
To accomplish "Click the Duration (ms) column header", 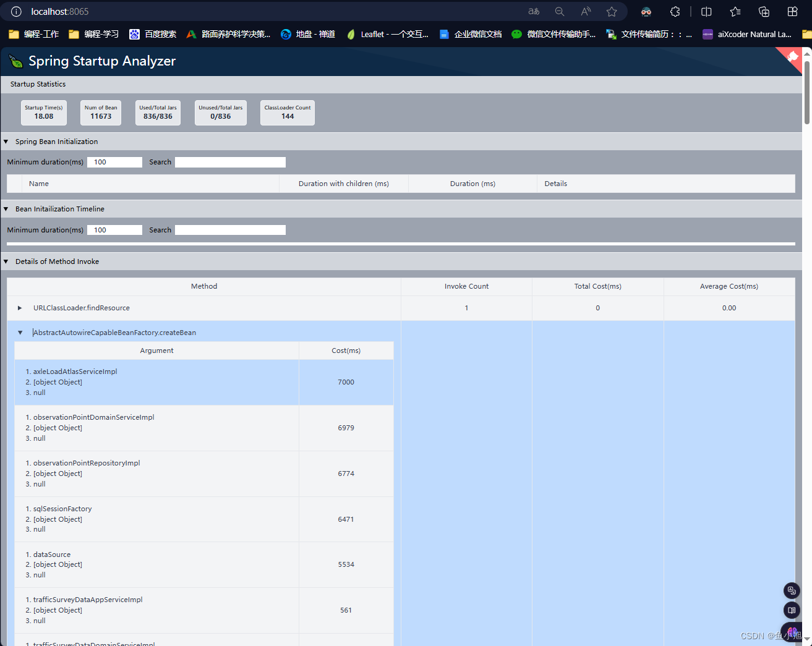I will [x=472, y=184].
